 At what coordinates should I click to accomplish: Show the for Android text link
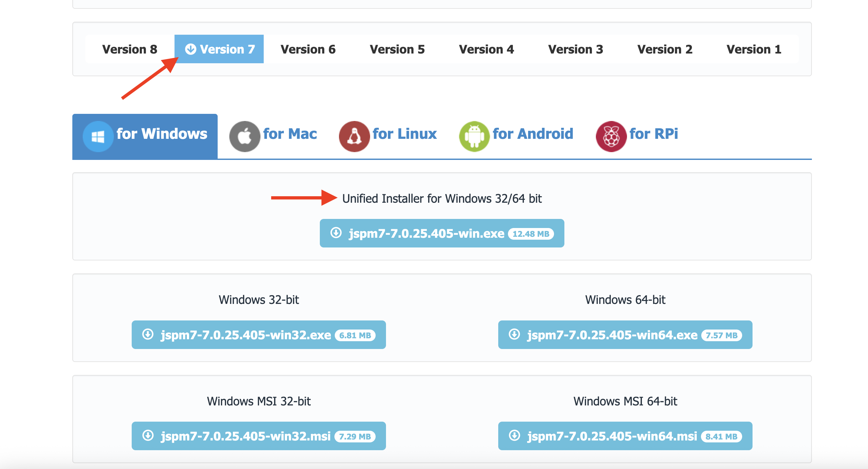tap(533, 134)
